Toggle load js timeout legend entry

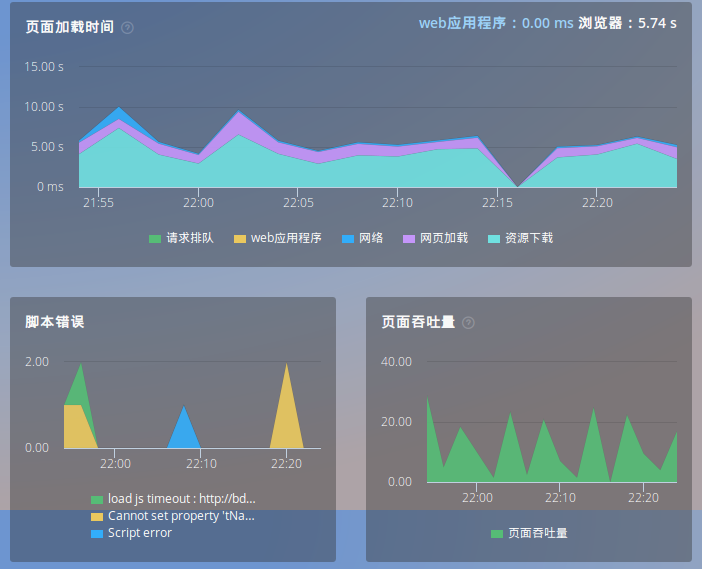click(173, 499)
